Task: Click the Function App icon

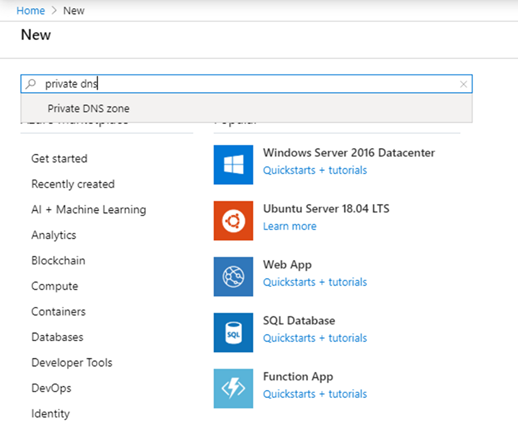Action: click(x=233, y=389)
